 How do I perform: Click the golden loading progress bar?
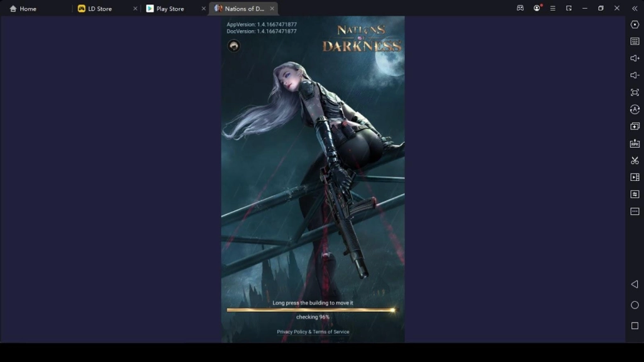(311, 310)
